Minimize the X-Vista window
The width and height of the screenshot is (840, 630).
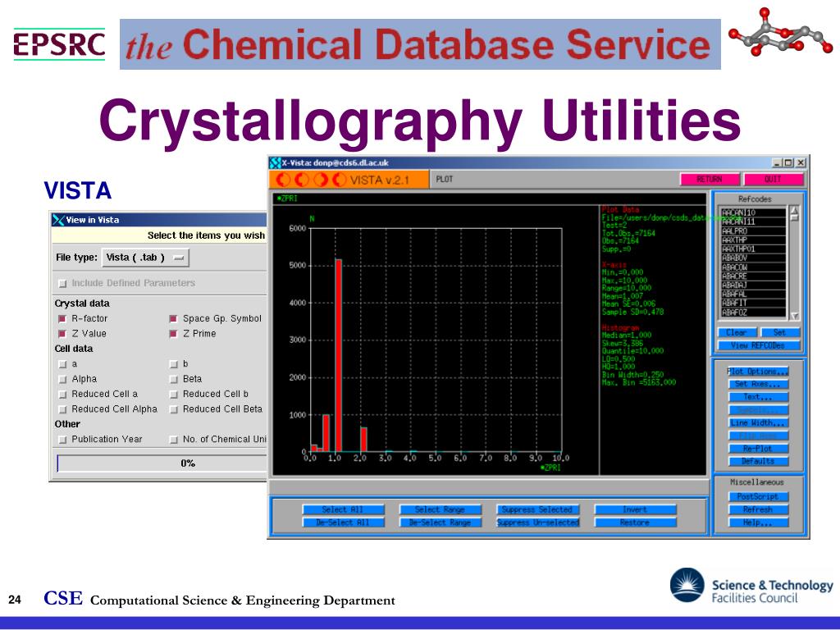pos(777,162)
